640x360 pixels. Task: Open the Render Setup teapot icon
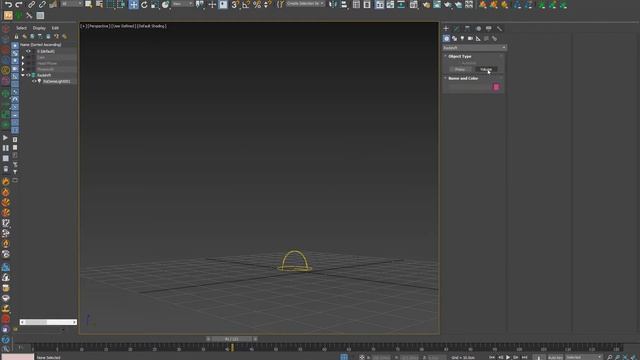tap(426, 5)
